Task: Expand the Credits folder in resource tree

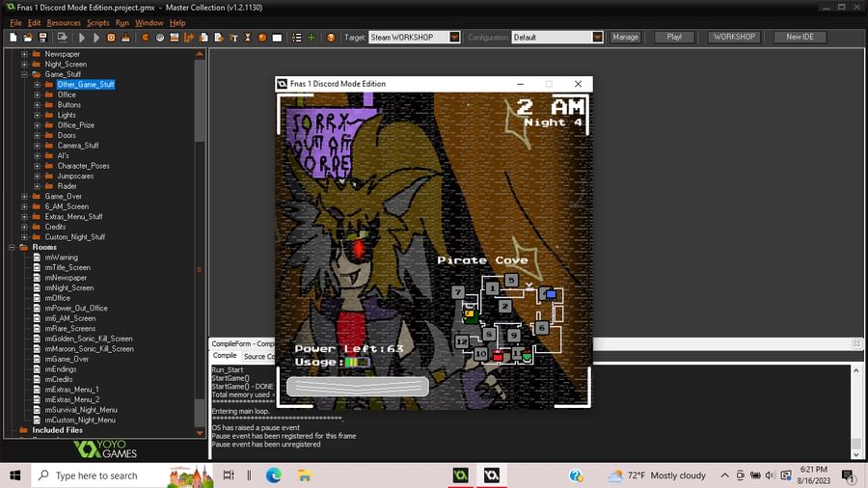Action: (24, 227)
